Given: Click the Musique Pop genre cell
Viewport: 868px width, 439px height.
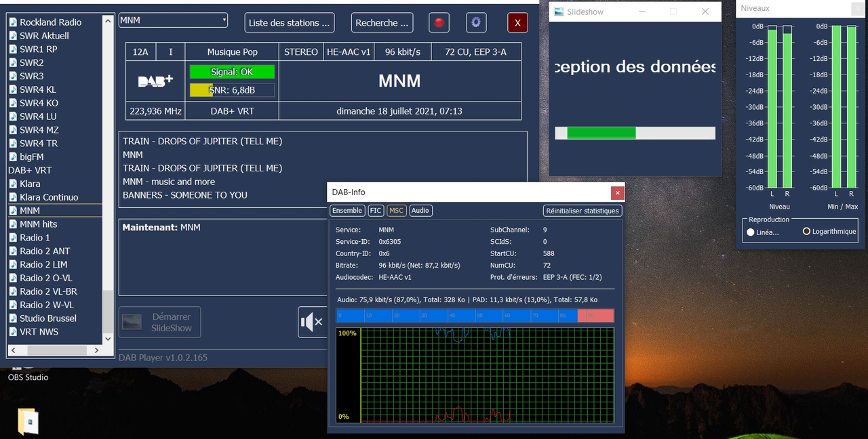Looking at the screenshot, I should coord(233,51).
